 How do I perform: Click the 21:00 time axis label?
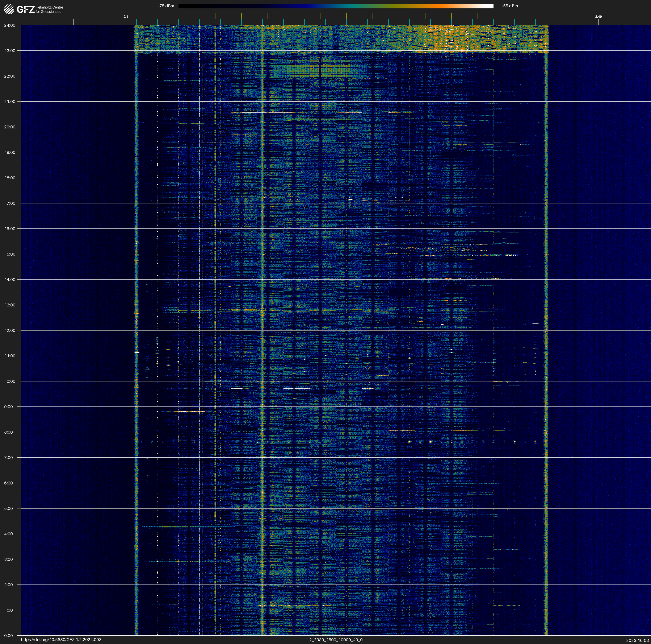[9, 102]
